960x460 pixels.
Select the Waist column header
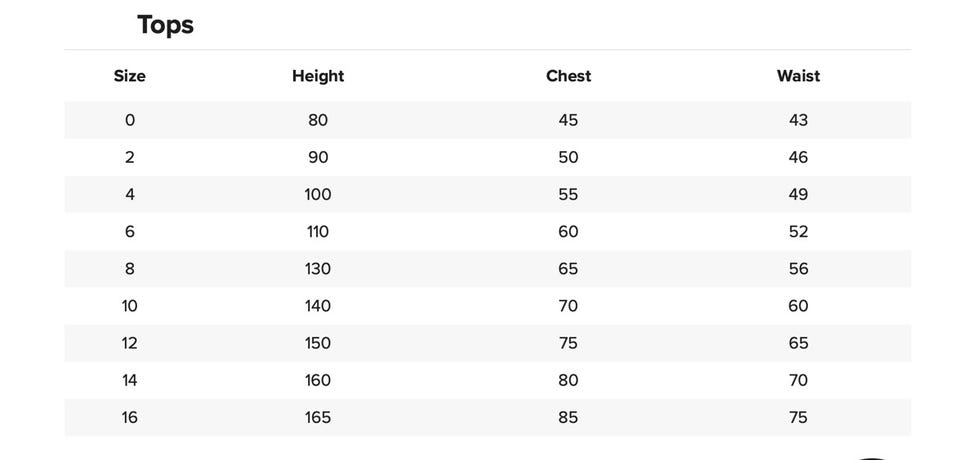[x=798, y=76]
